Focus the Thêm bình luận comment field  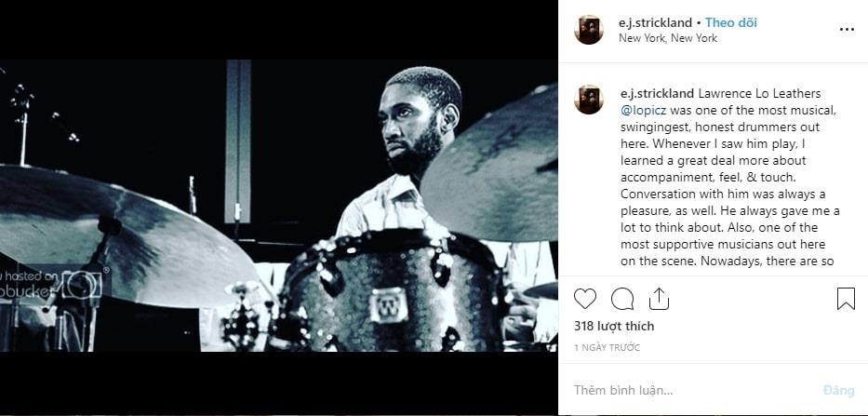[x=692, y=390]
